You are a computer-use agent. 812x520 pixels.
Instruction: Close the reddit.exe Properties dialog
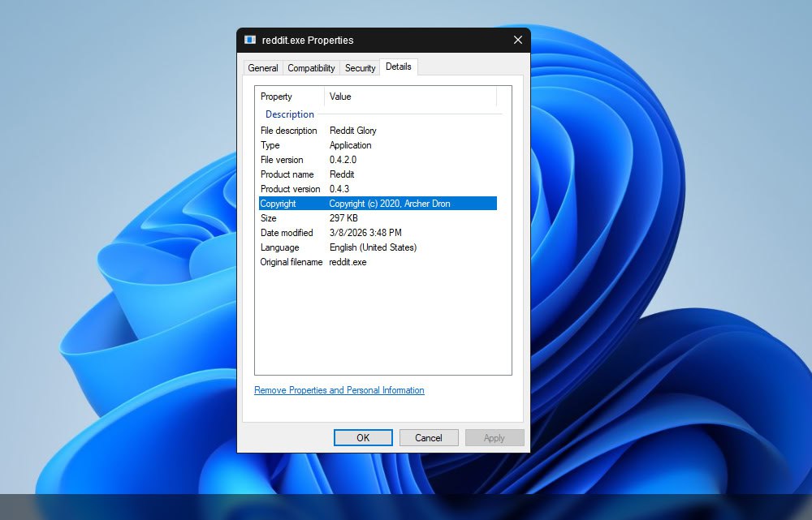click(x=518, y=40)
